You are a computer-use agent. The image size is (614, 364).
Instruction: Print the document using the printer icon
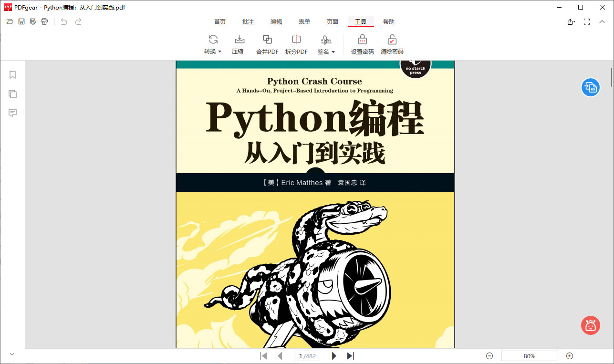coord(44,21)
